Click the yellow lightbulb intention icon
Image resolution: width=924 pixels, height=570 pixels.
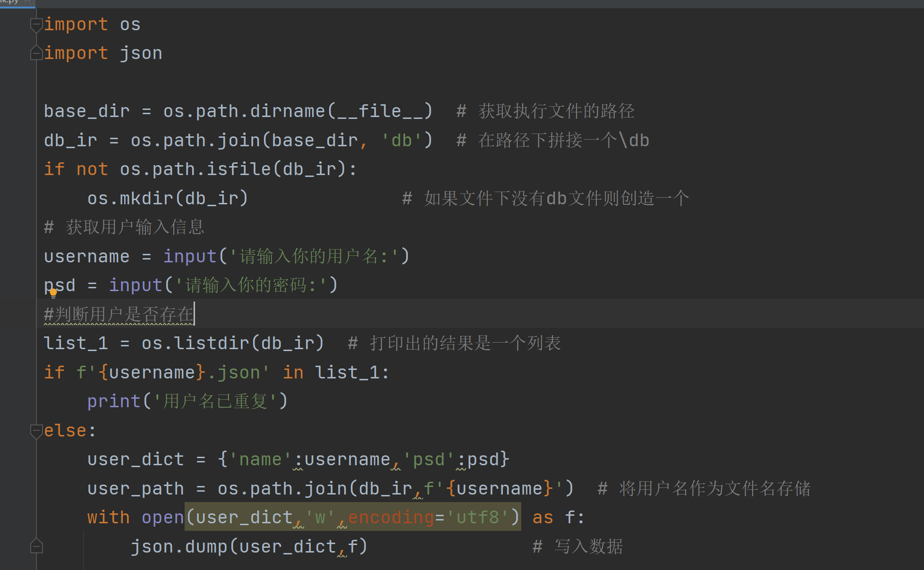pyautogui.click(x=53, y=293)
